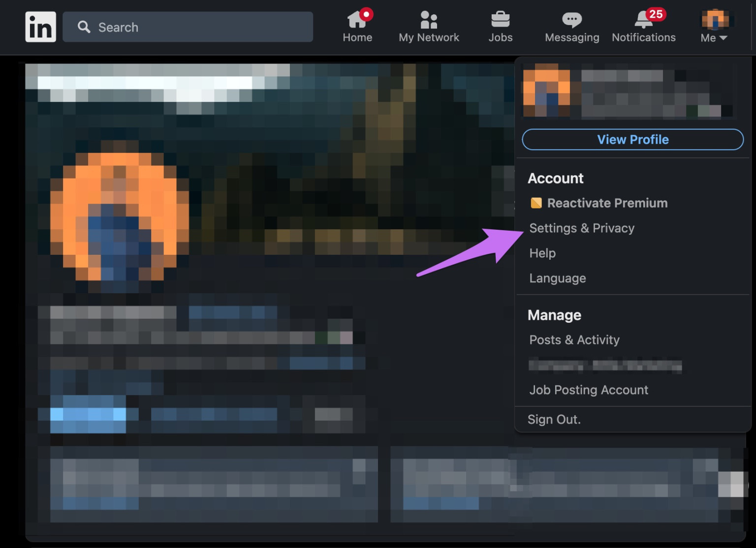The width and height of the screenshot is (756, 548).
Task: Open Settings & Privacy
Action: (x=582, y=228)
